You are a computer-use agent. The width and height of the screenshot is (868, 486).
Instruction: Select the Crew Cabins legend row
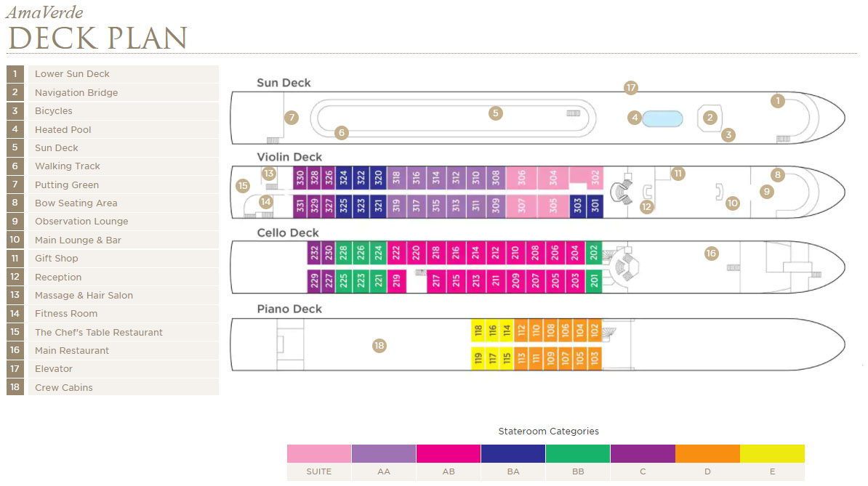point(113,388)
